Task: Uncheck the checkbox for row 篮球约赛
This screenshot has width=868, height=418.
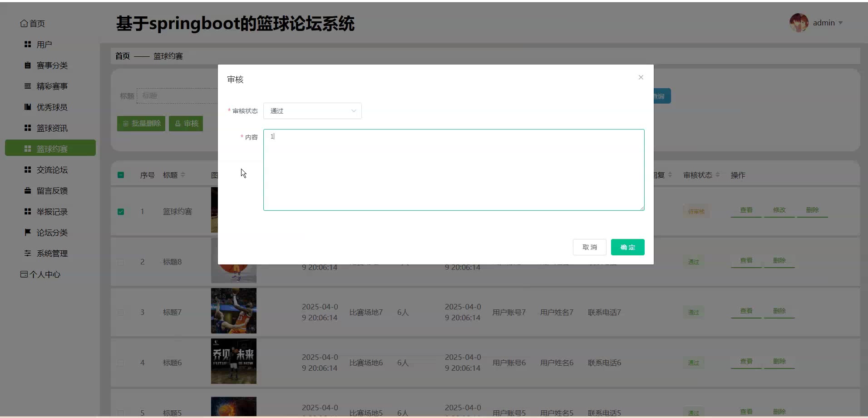Action: tap(121, 212)
